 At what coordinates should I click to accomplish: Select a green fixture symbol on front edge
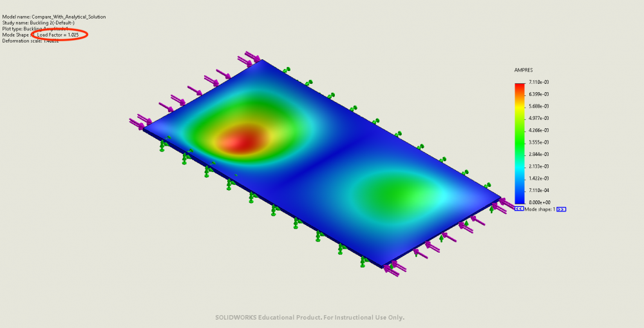[x=274, y=209]
